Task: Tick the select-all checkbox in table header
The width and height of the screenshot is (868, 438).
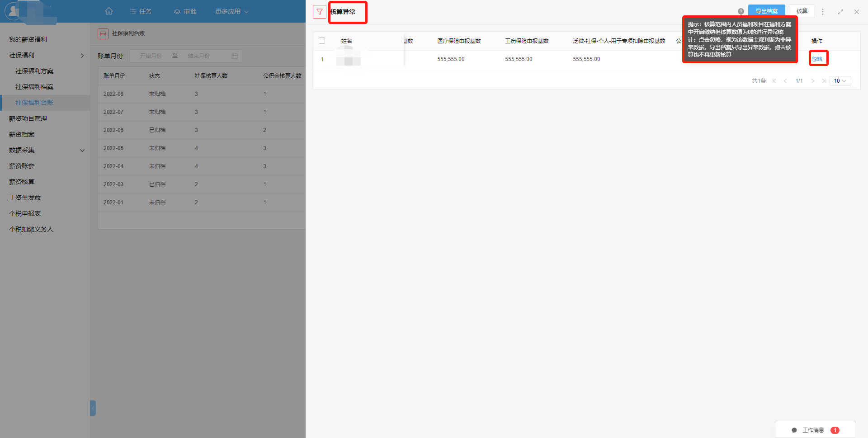Action: 322,41
